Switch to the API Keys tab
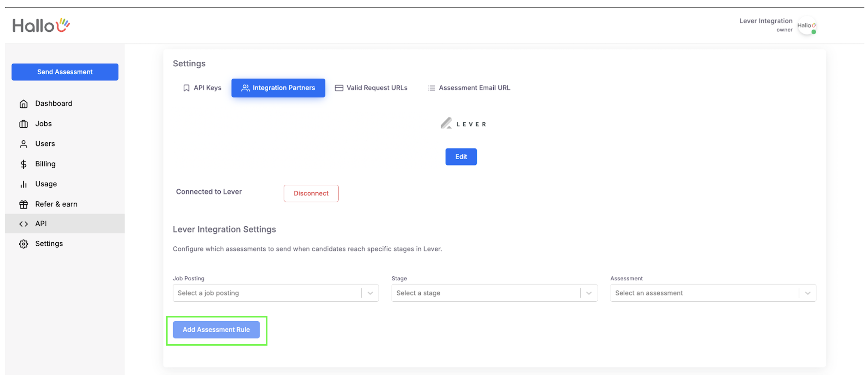 (x=202, y=88)
